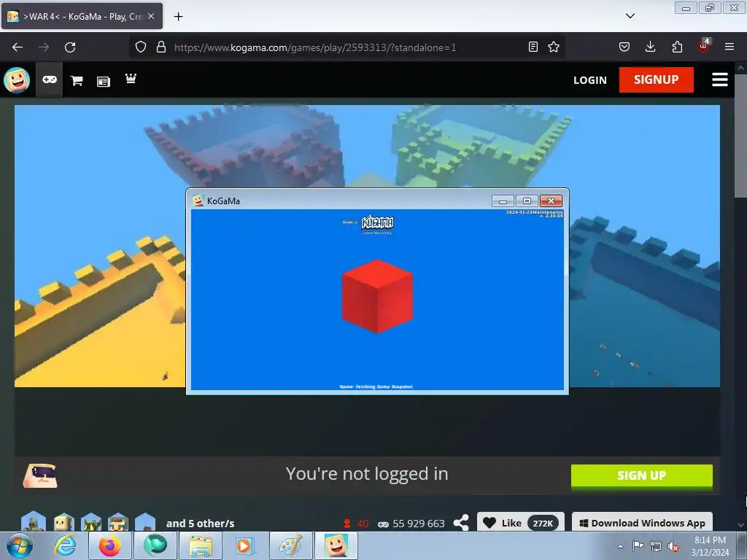The height and width of the screenshot is (560, 747).
Task: Click the share icon
Action: click(x=461, y=523)
